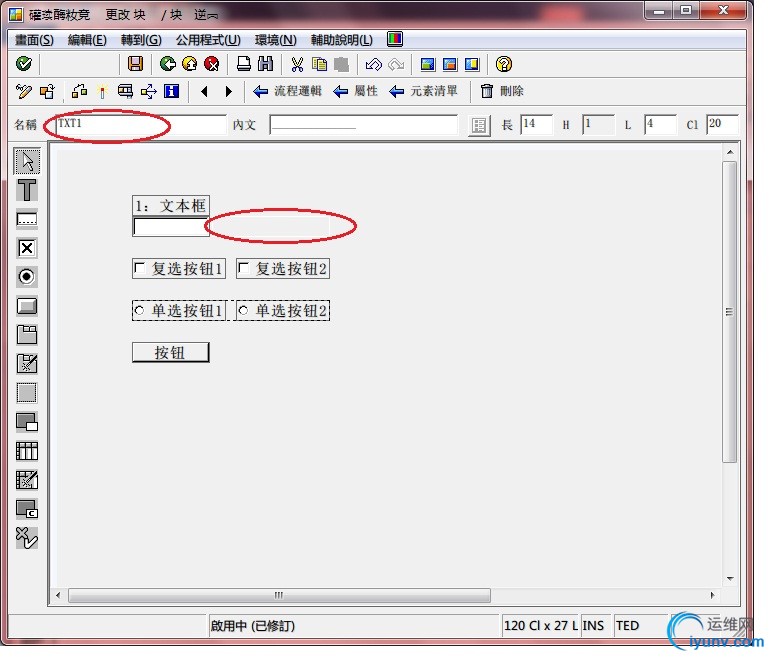Click the 刪除 delete button
The image size is (770, 658).
click(x=502, y=91)
